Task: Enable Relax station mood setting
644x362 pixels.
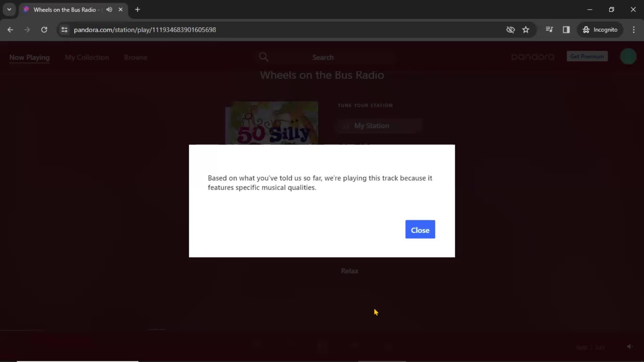Action: point(350,270)
